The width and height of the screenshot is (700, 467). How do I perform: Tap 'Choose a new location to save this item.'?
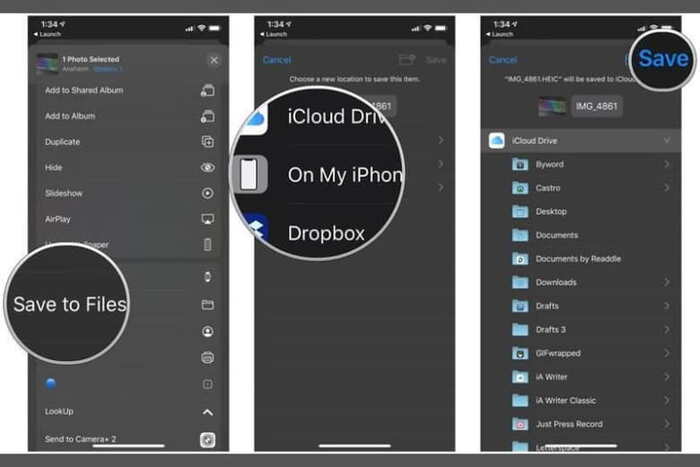pyautogui.click(x=354, y=79)
